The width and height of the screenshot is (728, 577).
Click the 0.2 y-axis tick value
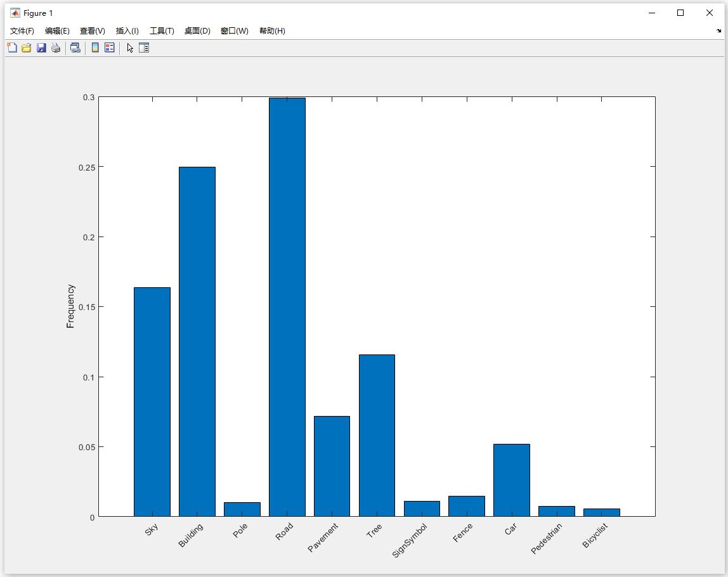[x=89, y=237]
